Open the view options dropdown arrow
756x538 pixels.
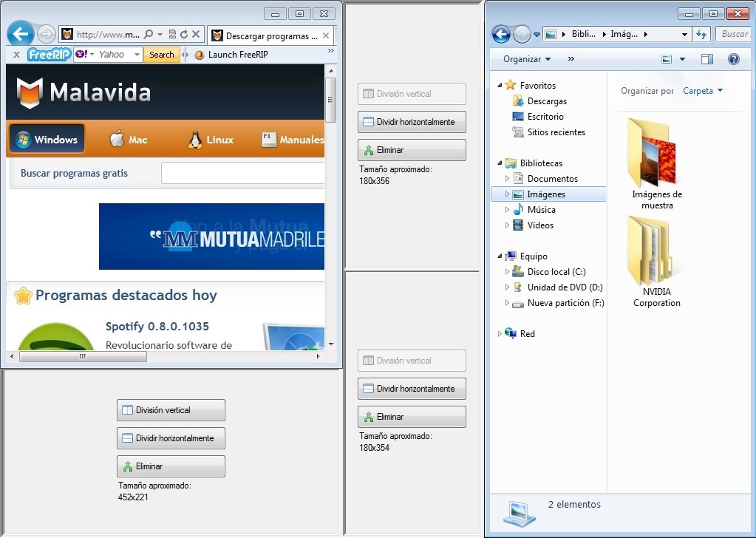[x=682, y=59]
